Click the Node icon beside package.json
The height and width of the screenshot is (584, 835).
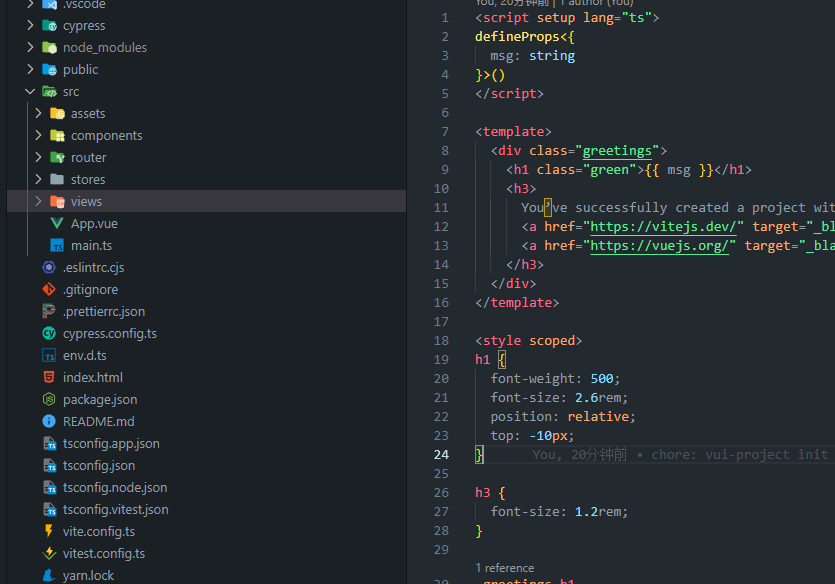(x=49, y=399)
